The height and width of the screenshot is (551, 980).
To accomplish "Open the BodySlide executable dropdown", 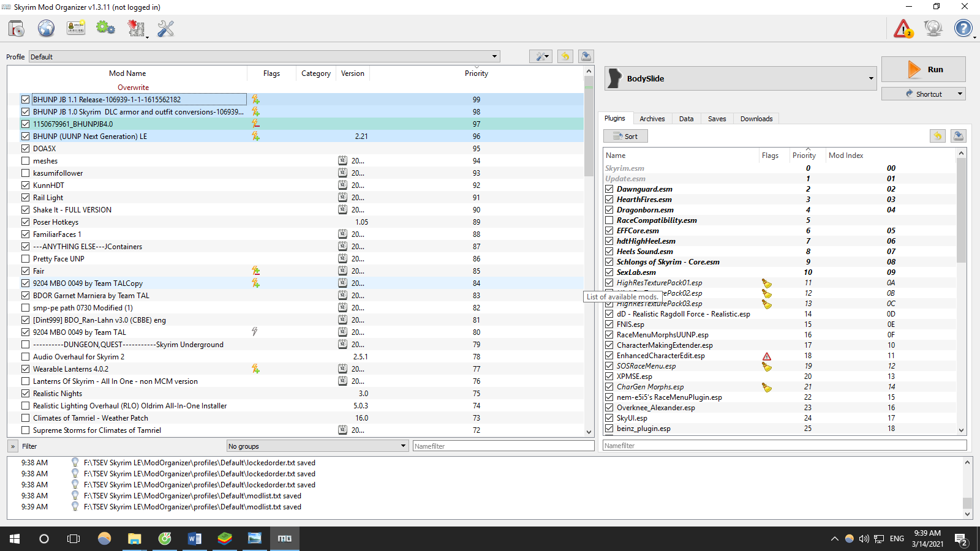I will pyautogui.click(x=741, y=78).
